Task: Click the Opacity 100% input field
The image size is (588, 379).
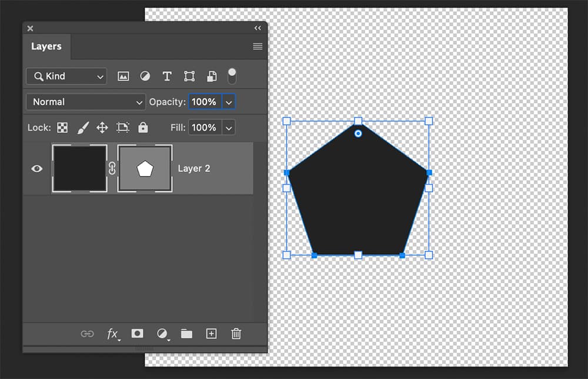Action: tap(205, 102)
